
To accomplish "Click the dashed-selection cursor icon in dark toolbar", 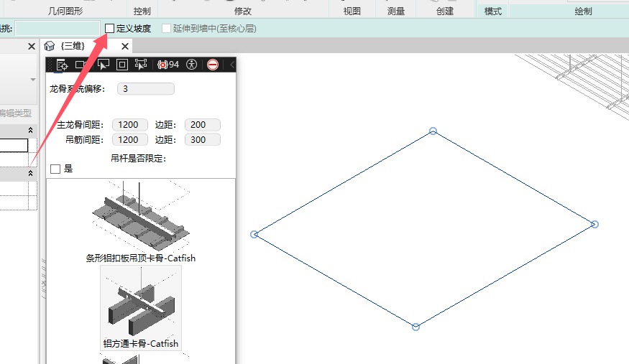I will click(141, 65).
